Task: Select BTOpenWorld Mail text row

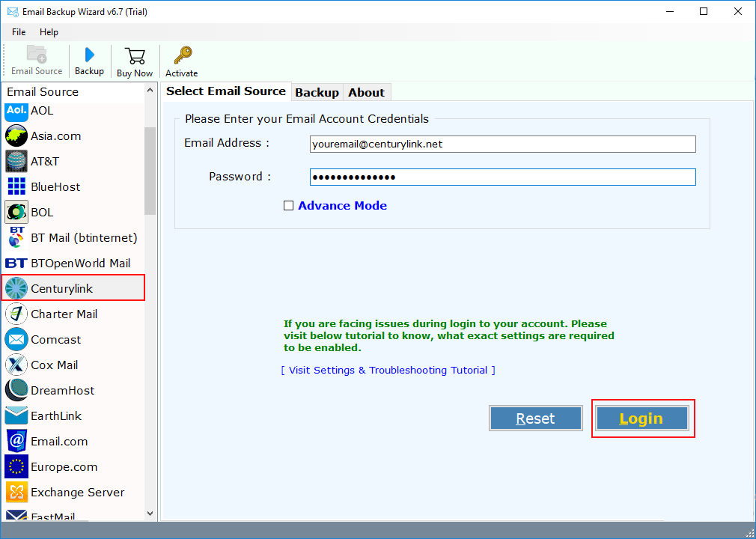Action: click(81, 264)
